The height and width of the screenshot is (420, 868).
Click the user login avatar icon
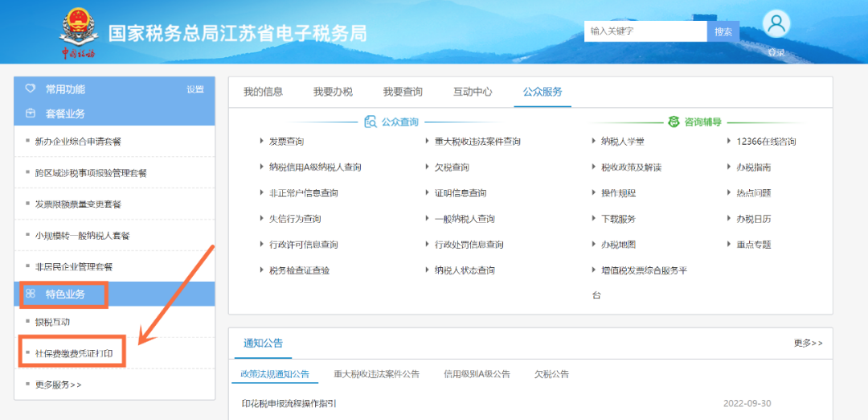(776, 25)
